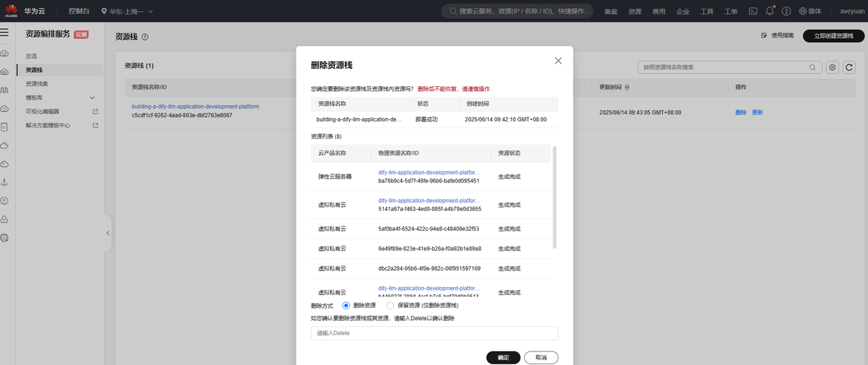868x365 pixels.
Task: Open 资源栈集 in the sidebar
Action: point(37,84)
